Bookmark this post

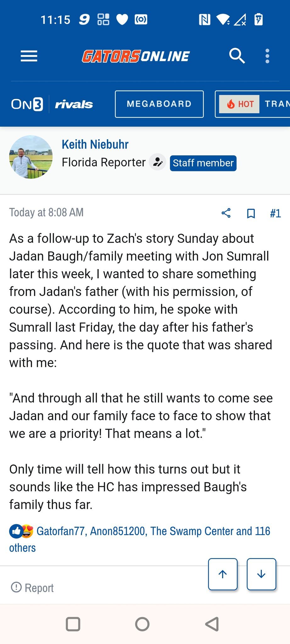point(251,213)
